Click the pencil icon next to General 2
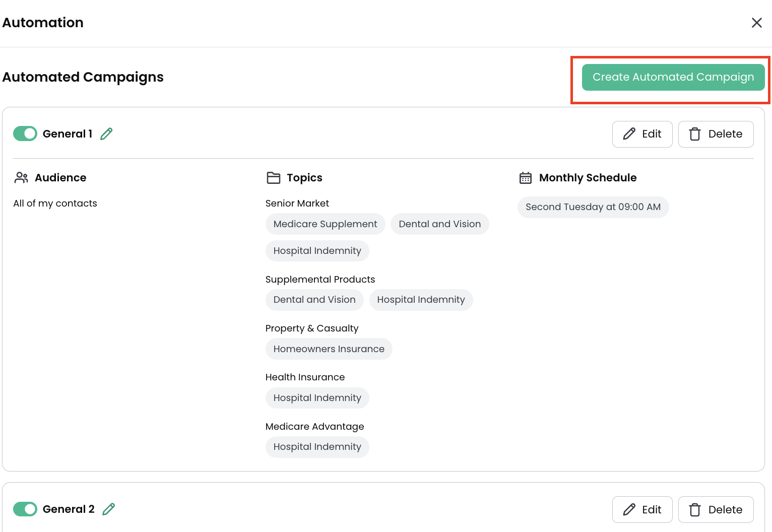The width and height of the screenshot is (772, 532). coord(108,509)
